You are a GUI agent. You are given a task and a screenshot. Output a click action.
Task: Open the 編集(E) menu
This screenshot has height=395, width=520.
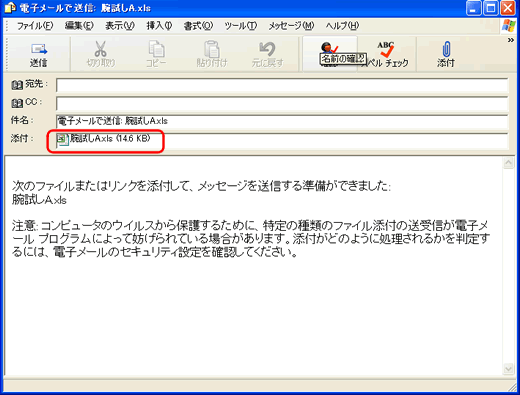(79, 26)
